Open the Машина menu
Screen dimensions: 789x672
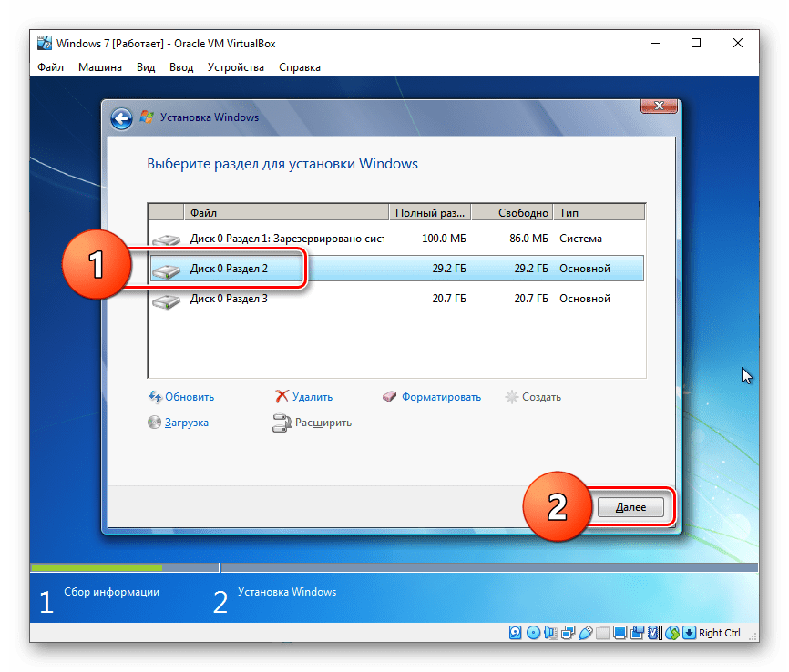click(x=100, y=67)
